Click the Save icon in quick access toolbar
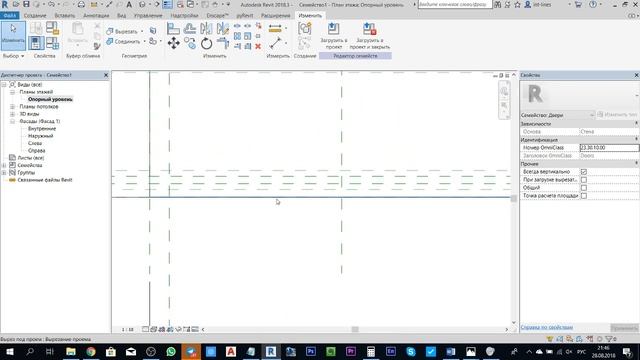The height and width of the screenshot is (360, 640). pyautogui.click(x=26, y=4)
